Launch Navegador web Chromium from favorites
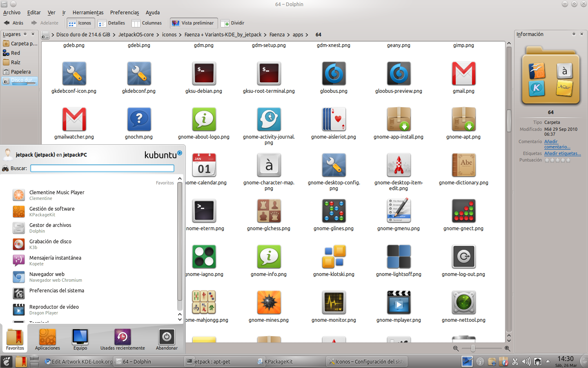The image size is (588, 368). point(94,277)
